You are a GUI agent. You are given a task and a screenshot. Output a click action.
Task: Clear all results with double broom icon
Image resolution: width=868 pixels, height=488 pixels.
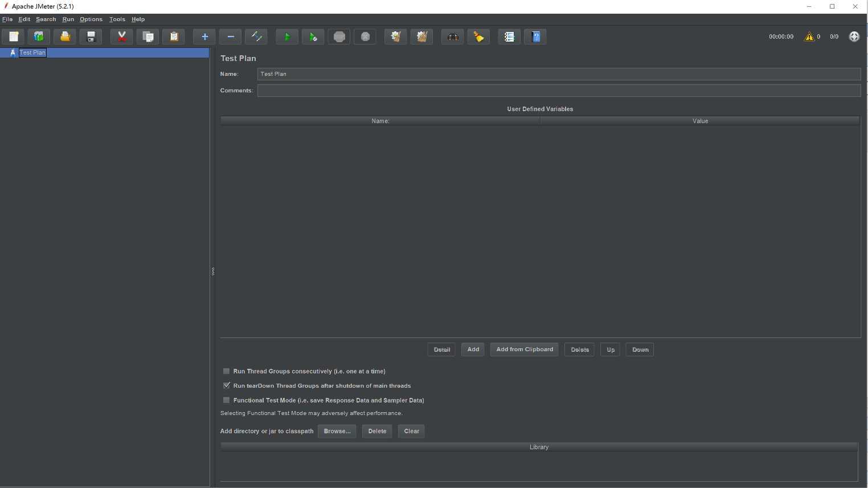coord(422,36)
